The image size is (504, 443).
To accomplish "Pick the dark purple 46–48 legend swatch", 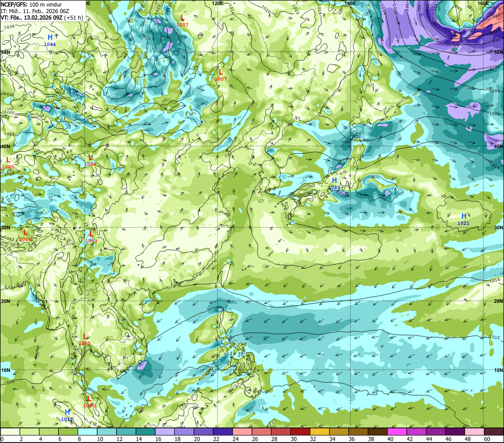I will pos(455,431).
